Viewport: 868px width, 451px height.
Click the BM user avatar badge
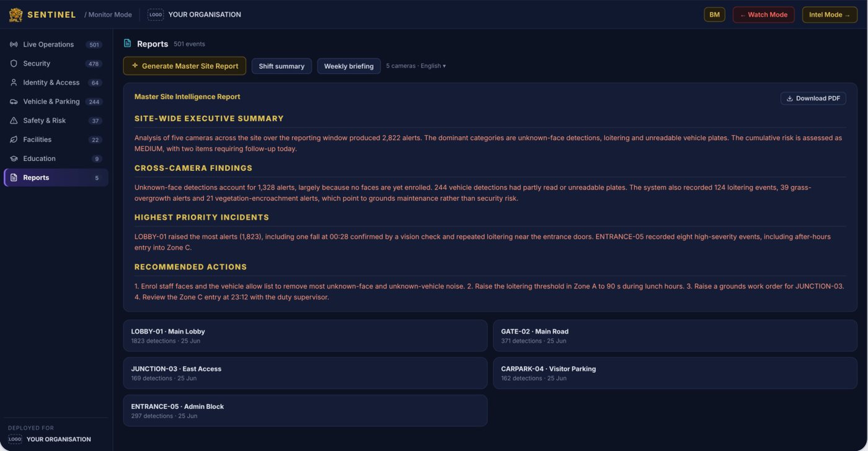[x=715, y=15]
